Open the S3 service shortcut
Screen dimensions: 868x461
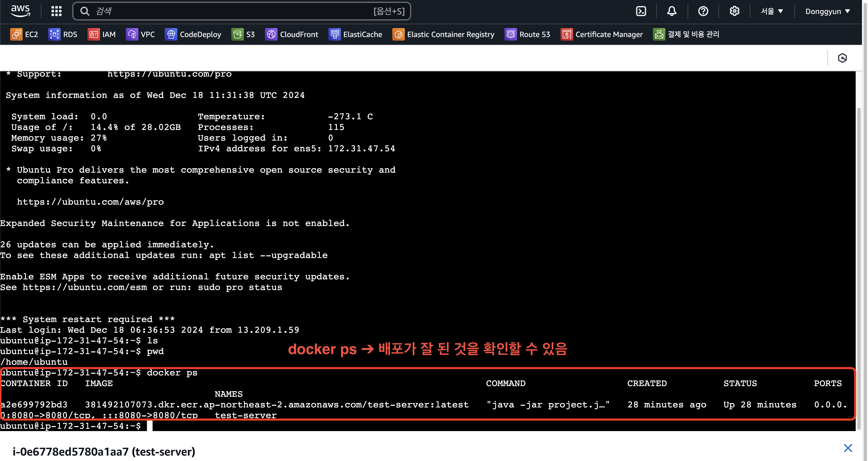243,34
